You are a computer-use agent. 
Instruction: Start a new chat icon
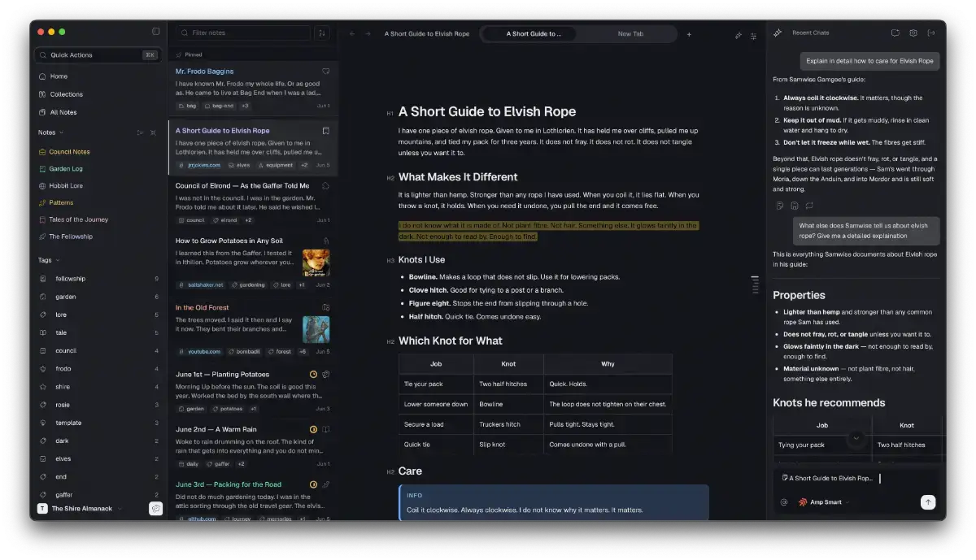895,33
